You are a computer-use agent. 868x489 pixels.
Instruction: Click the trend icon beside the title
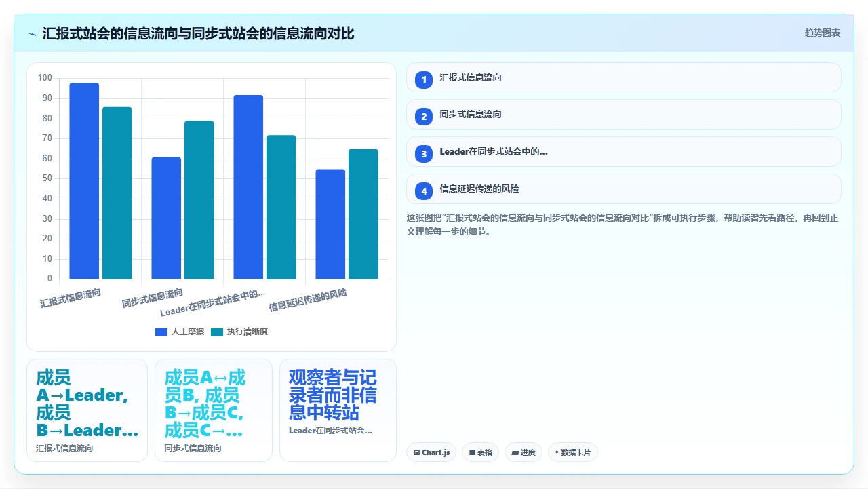(x=33, y=33)
